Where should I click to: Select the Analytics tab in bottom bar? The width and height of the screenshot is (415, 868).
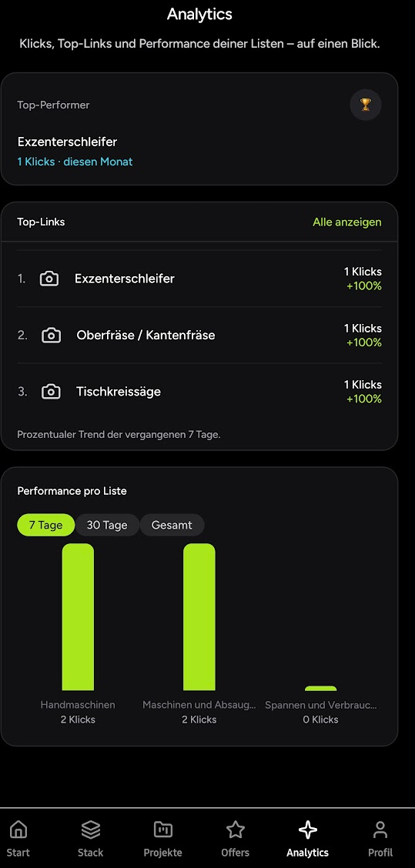tap(307, 839)
